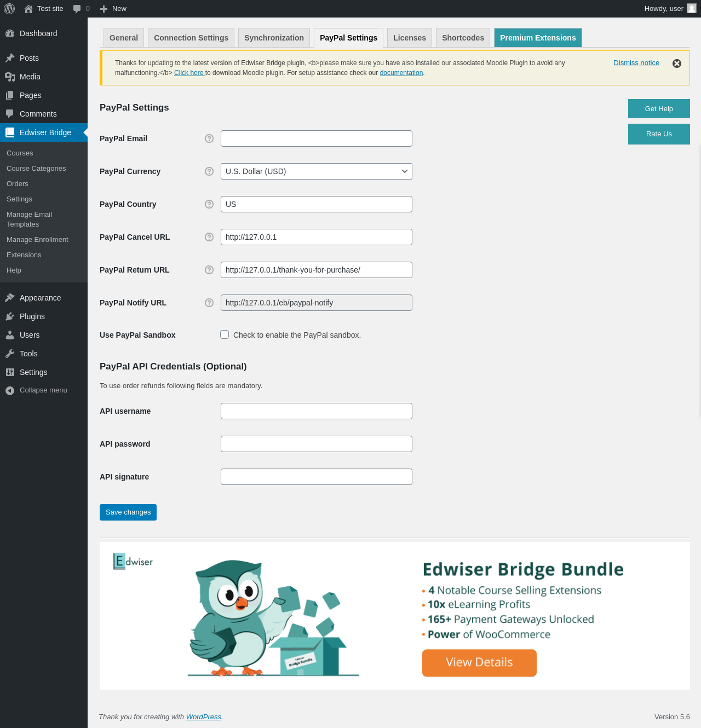
Task: Switch to the Connection Settings tab
Action: pos(191,38)
